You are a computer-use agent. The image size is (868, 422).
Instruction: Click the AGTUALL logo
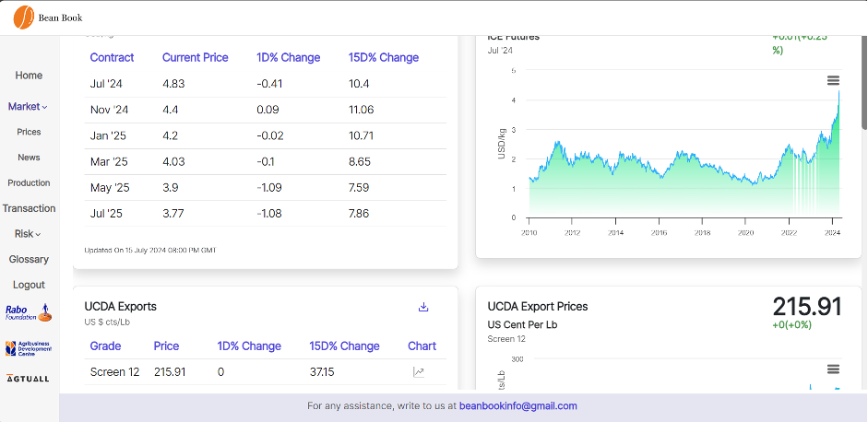pos(28,379)
